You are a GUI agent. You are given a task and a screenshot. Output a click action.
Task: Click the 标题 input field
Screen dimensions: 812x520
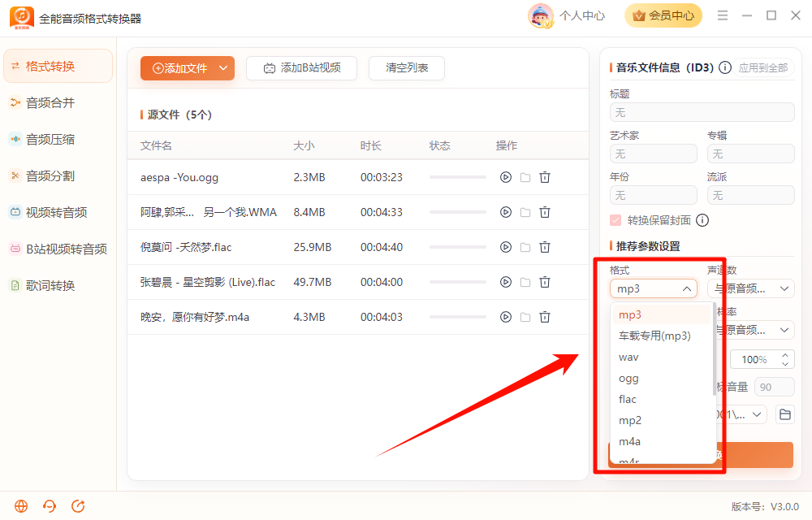702,112
